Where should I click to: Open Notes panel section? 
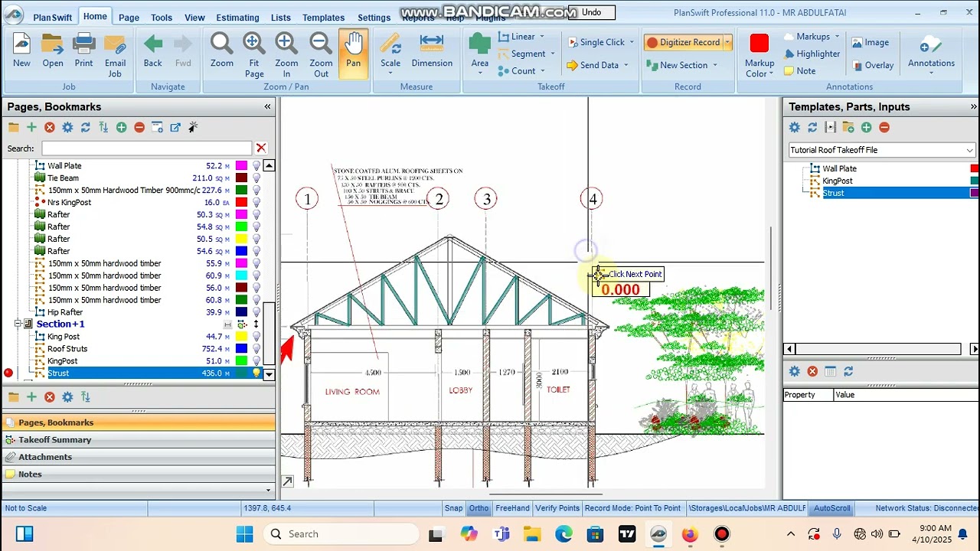click(139, 474)
